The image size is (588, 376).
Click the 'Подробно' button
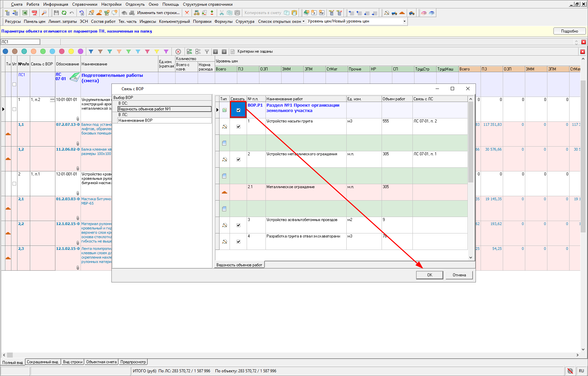click(569, 31)
